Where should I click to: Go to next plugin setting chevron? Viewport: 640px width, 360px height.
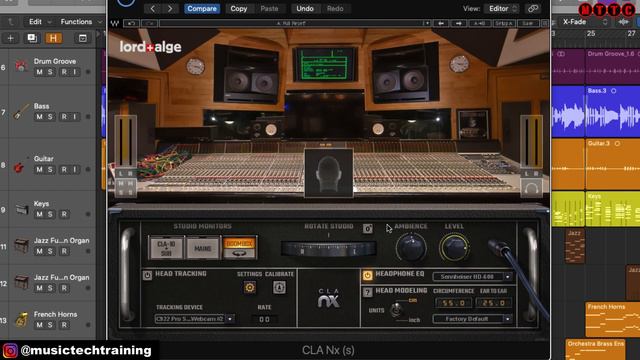point(170,9)
